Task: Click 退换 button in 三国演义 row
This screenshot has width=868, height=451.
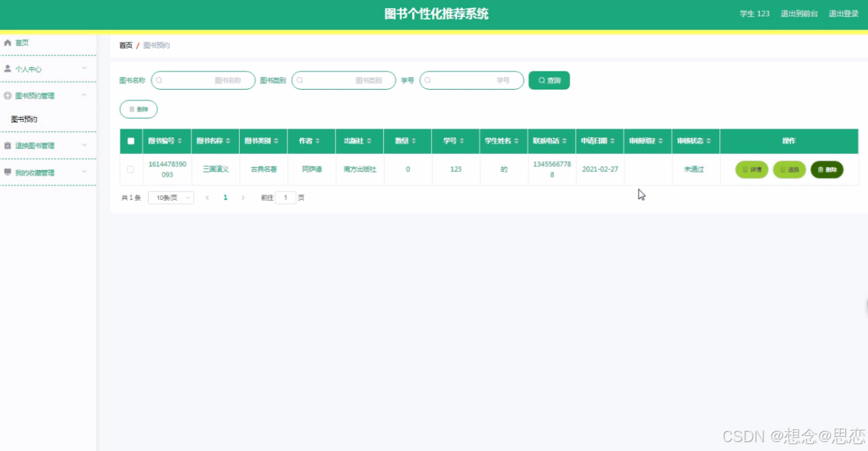Action: point(789,169)
